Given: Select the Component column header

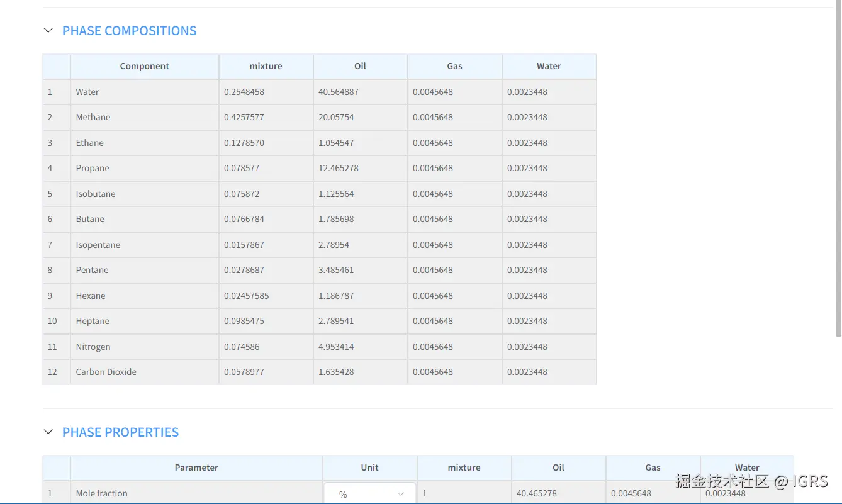Looking at the screenshot, I should pos(144,66).
